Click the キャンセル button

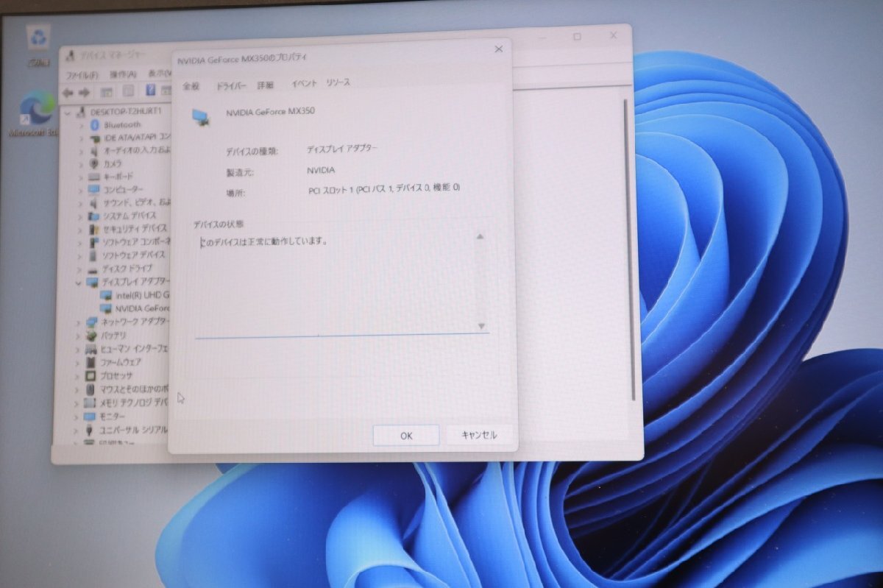[x=479, y=434]
